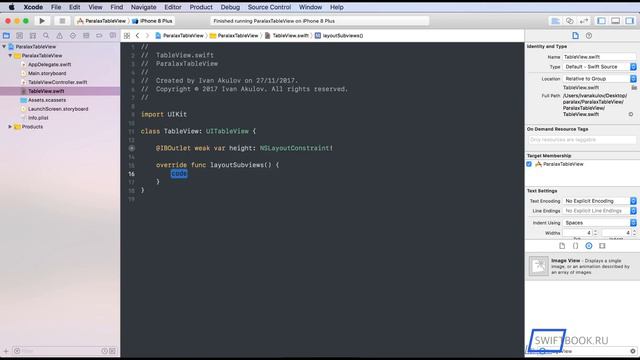Open the Indent Using Spaces dropdown

pyautogui.click(x=600, y=223)
